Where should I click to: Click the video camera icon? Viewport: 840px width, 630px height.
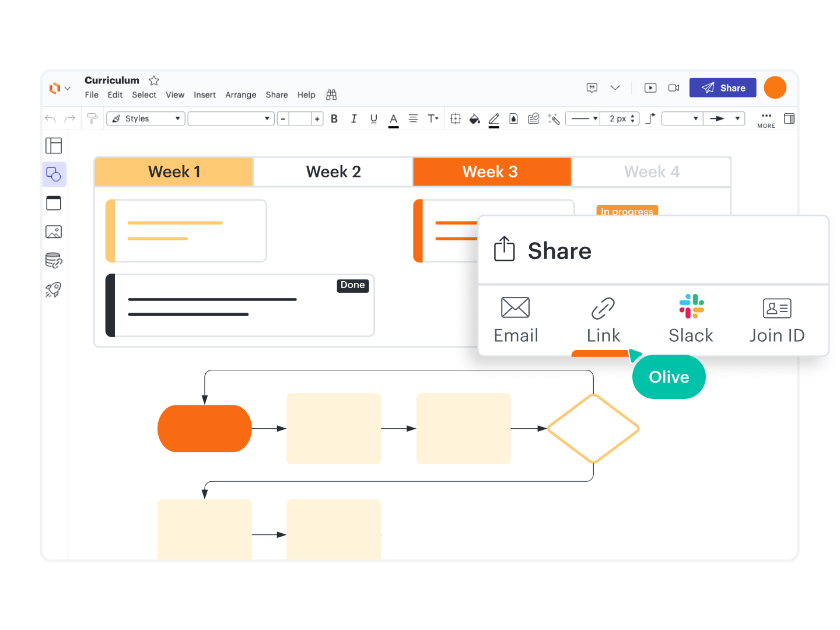674,87
